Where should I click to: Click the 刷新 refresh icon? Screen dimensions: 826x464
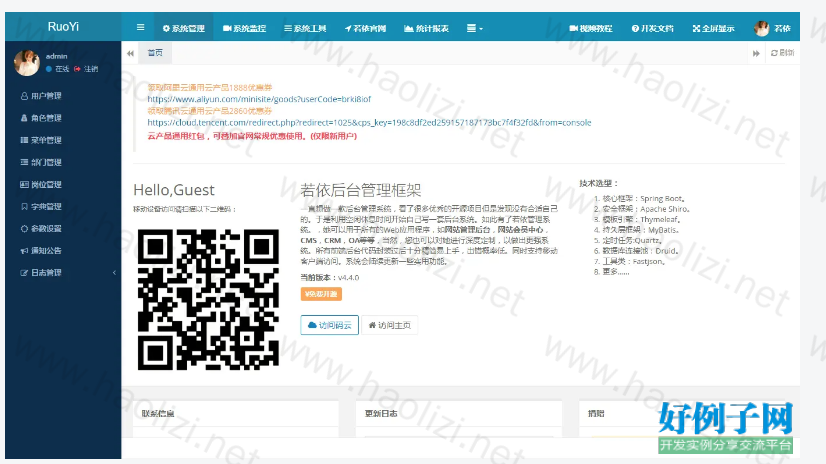pyautogui.click(x=781, y=53)
